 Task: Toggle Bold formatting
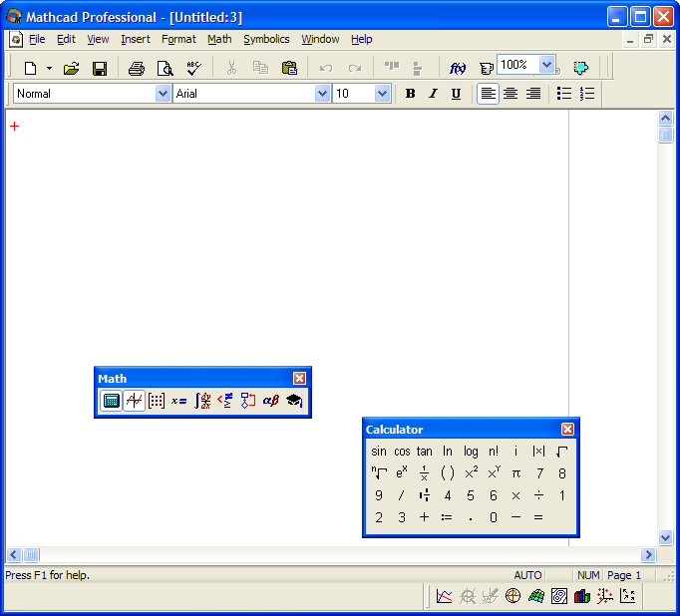click(410, 94)
